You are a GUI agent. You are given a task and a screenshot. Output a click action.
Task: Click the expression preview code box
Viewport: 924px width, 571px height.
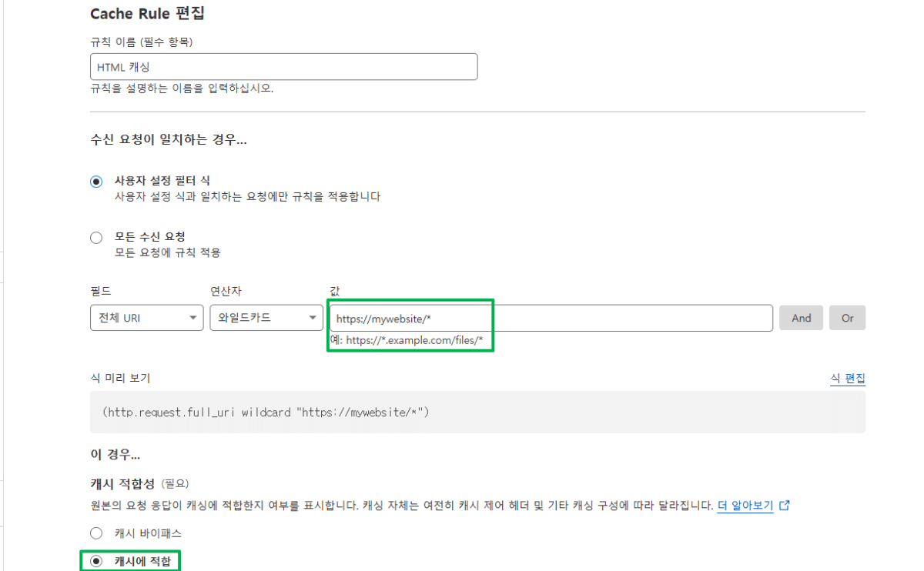pyautogui.click(x=477, y=412)
